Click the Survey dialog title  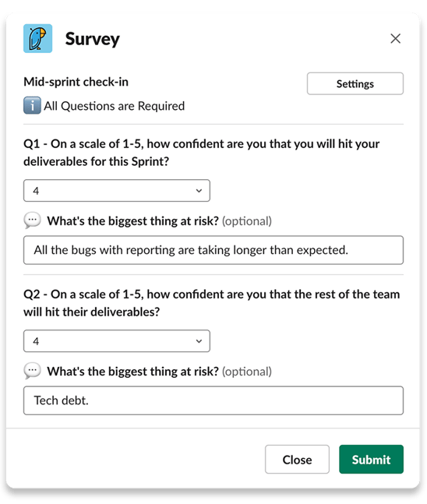[x=92, y=39]
